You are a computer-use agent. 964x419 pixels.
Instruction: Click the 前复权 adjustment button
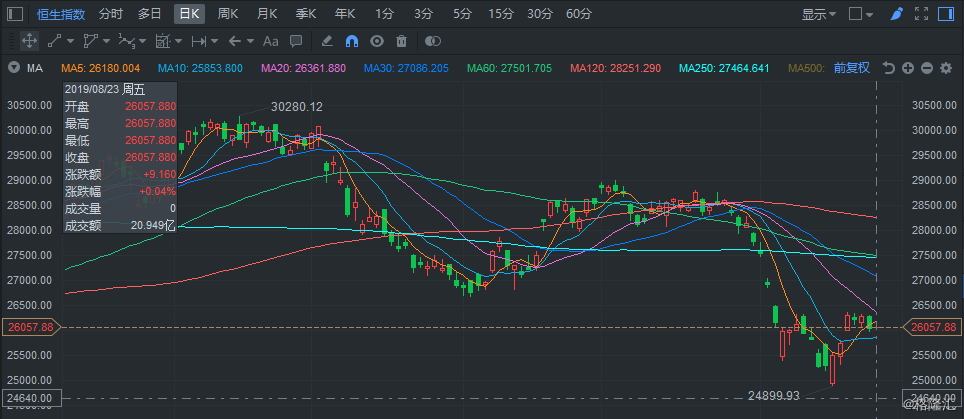point(851,68)
